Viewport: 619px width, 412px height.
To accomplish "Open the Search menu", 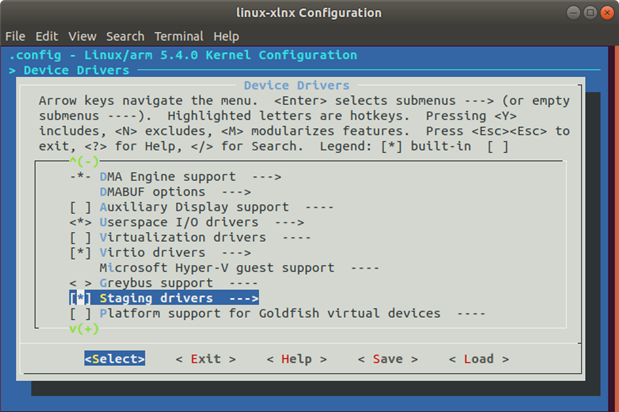I will pos(125,36).
